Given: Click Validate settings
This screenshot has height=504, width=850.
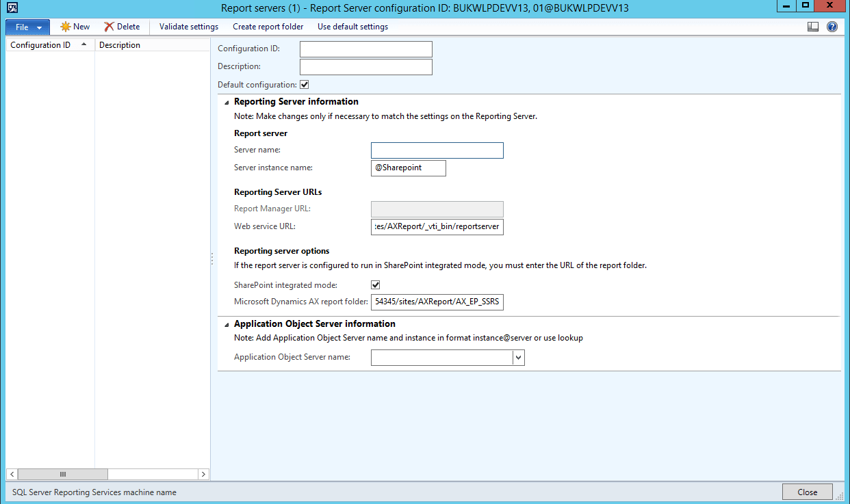Looking at the screenshot, I should (x=189, y=27).
